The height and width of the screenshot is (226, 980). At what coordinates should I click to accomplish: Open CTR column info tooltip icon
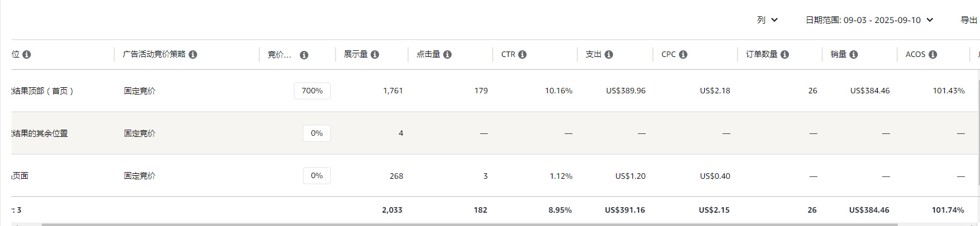(522, 55)
